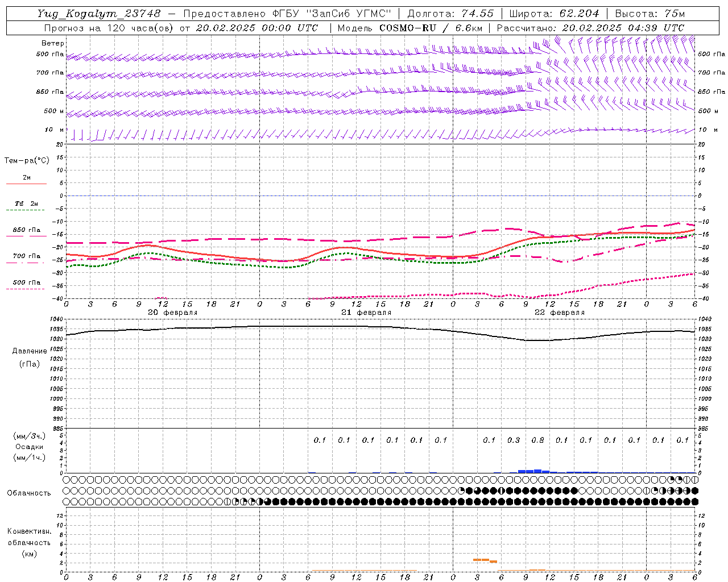Select the "20 февраля" date label
Viewport: 728px width, 582px height.
pyautogui.click(x=173, y=313)
